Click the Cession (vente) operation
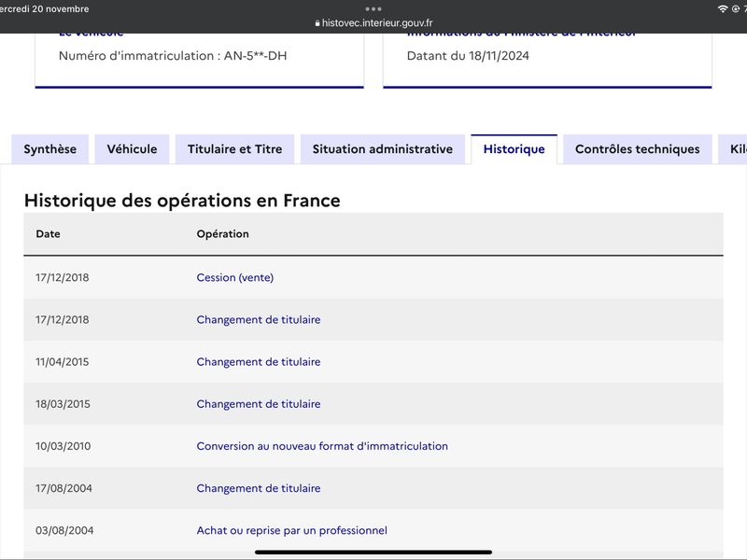 coord(235,277)
